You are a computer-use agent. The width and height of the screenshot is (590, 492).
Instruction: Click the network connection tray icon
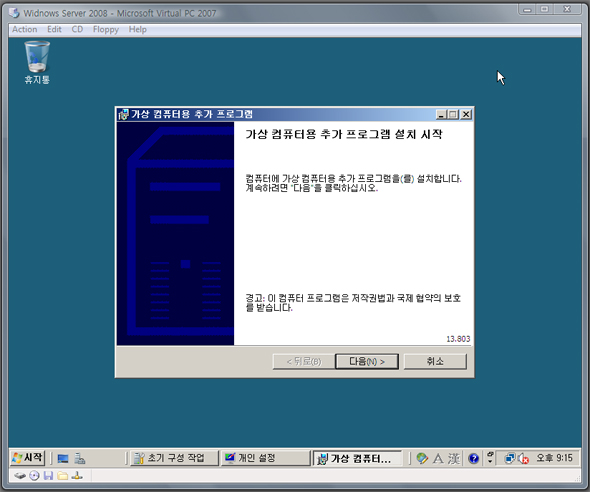click(510, 458)
